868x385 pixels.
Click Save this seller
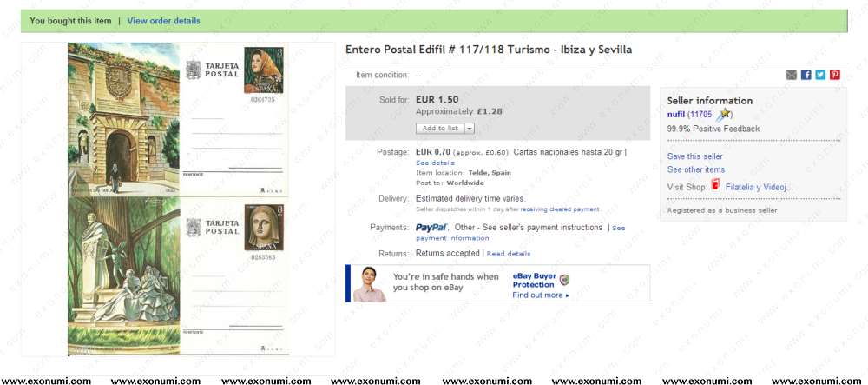pyautogui.click(x=694, y=156)
